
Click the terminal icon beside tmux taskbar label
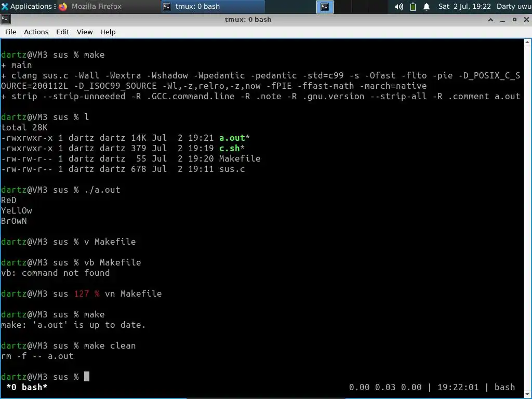(x=167, y=6)
